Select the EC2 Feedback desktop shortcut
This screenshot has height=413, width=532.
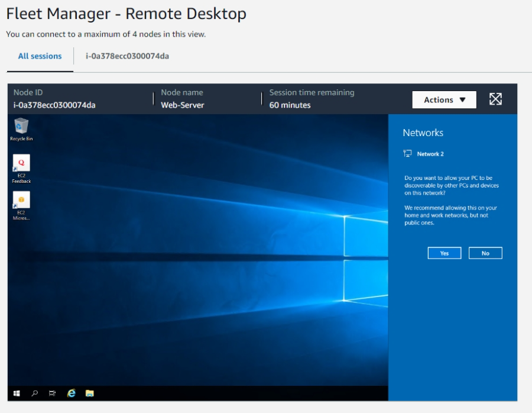(21, 169)
